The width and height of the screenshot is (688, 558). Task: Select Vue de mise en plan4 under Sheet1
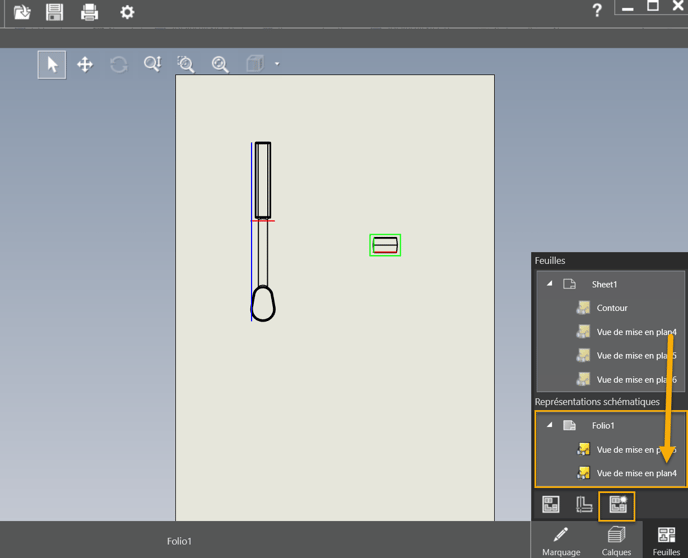[636, 332]
